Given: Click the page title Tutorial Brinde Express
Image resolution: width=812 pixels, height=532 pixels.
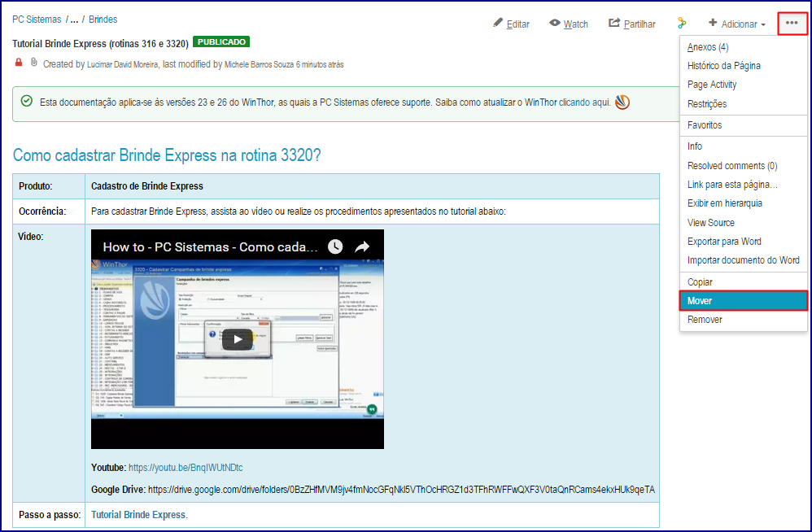Looking at the screenshot, I should tap(100, 43).
